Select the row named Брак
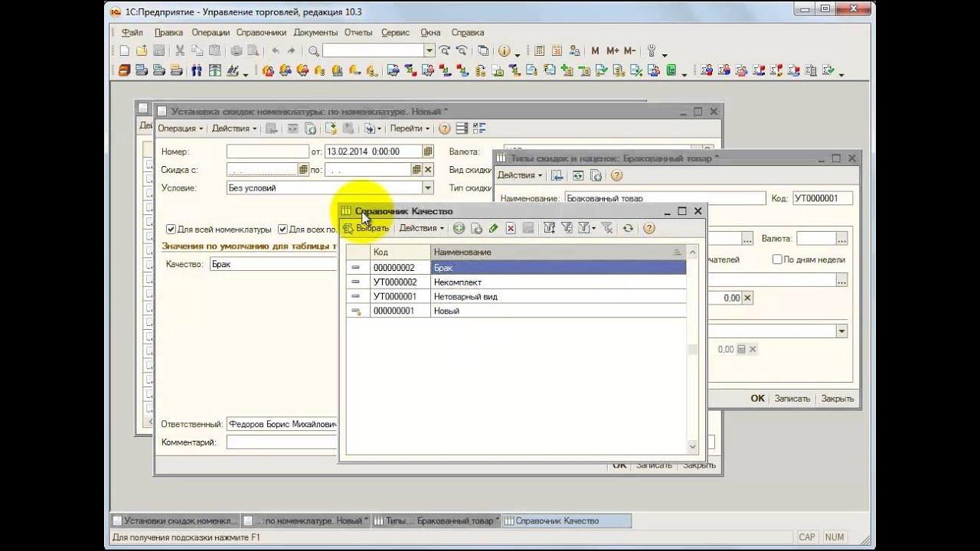 coord(516,268)
